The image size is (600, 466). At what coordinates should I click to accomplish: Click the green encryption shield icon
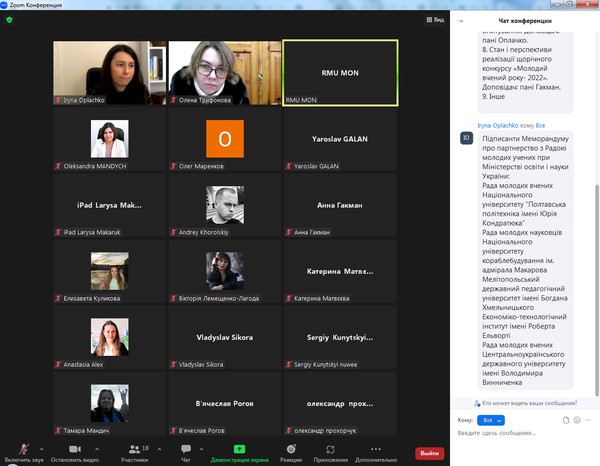coord(10,19)
